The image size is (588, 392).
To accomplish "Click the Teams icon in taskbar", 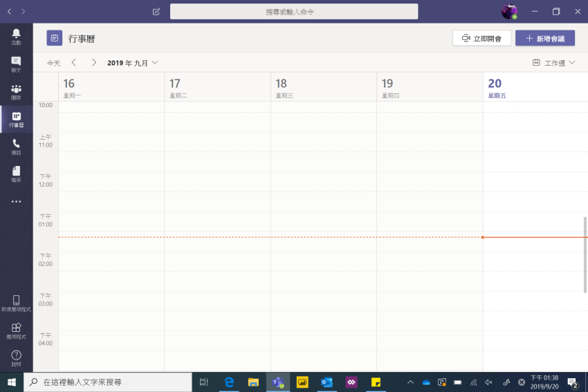I will click(x=278, y=382).
